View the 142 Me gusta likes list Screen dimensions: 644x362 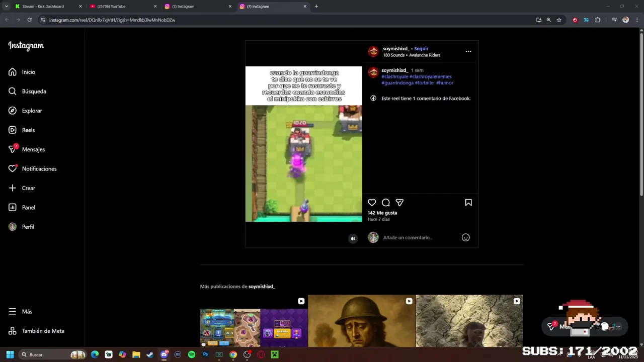coord(382,213)
